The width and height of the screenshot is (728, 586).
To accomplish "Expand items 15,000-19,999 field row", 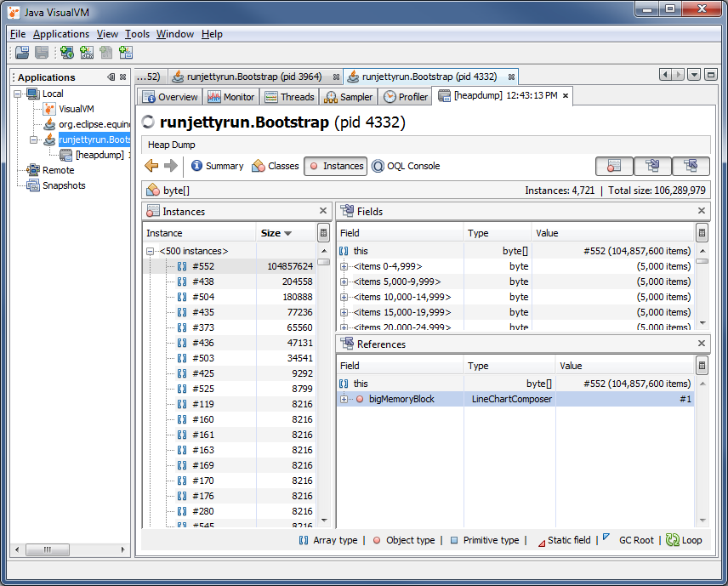I will point(344,312).
